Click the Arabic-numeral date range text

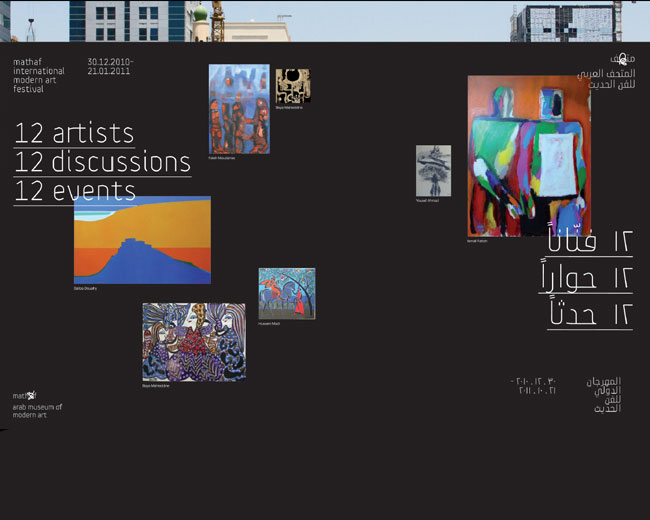(x=533, y=386)
